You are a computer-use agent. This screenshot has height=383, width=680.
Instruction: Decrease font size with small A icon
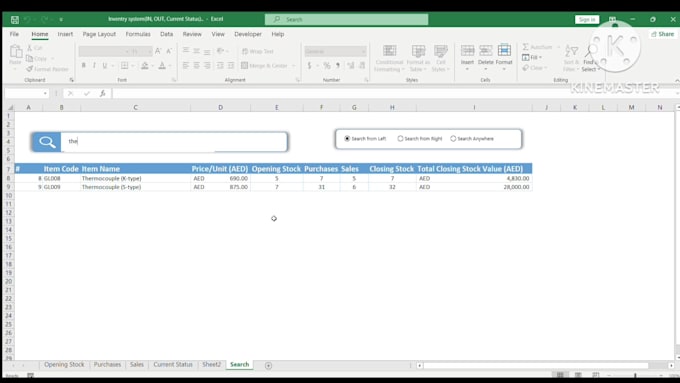[169, 51]
